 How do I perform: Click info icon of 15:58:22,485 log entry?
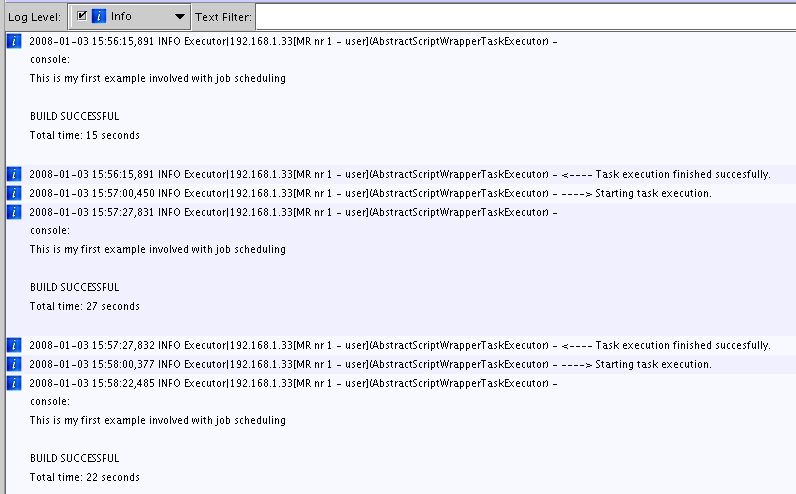click(x=14, y=383)
